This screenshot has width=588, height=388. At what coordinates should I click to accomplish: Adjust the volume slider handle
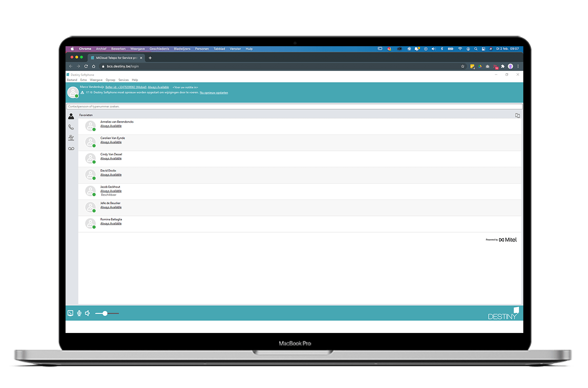[x=105, y=313]
